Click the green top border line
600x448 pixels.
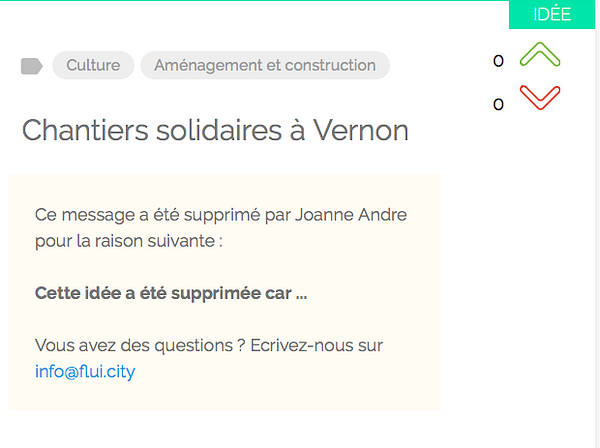tap(254, 0)
